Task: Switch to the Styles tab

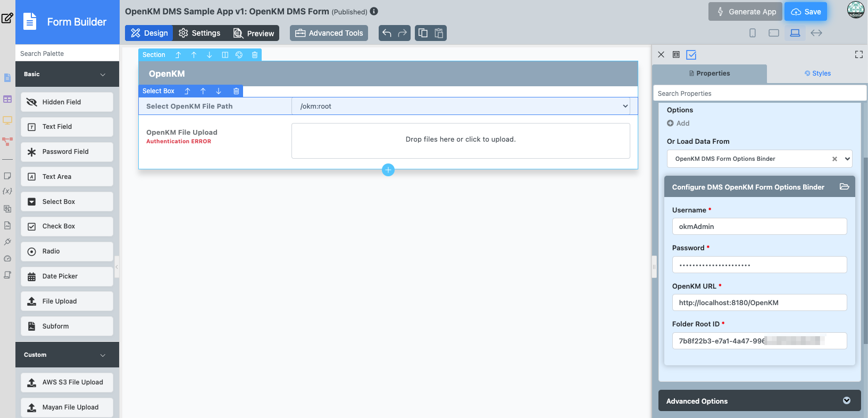Action: pyautogui.click(x=817, y=73)
